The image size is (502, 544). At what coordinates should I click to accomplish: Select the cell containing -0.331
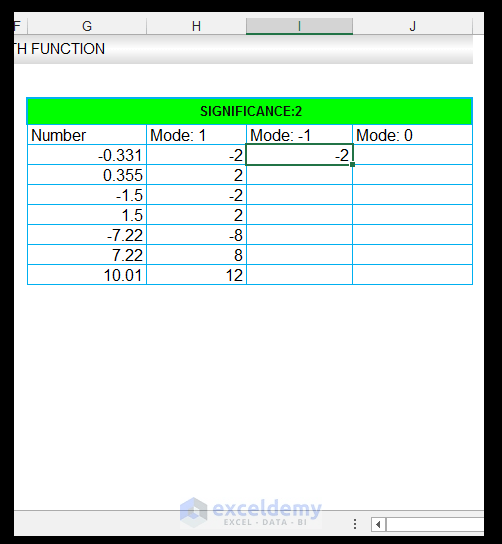click(x=87, y=155)
